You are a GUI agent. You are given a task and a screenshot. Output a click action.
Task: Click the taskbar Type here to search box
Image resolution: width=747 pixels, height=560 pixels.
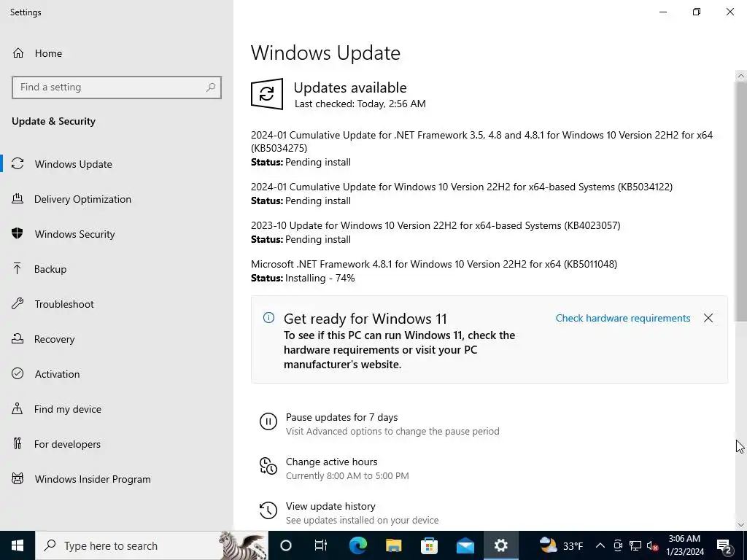(x=152, y=545)
